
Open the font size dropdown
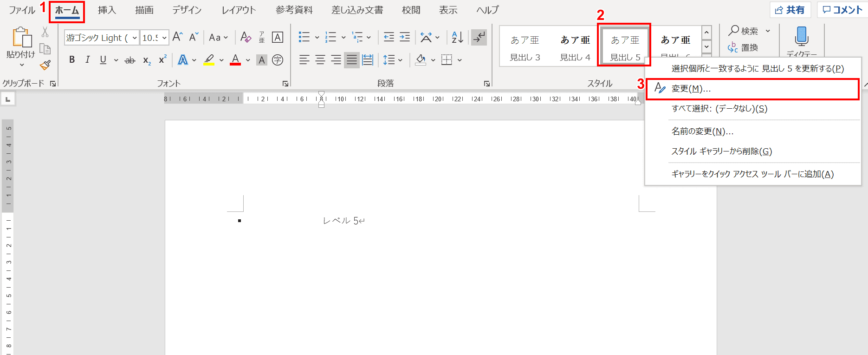pos(164,38)
